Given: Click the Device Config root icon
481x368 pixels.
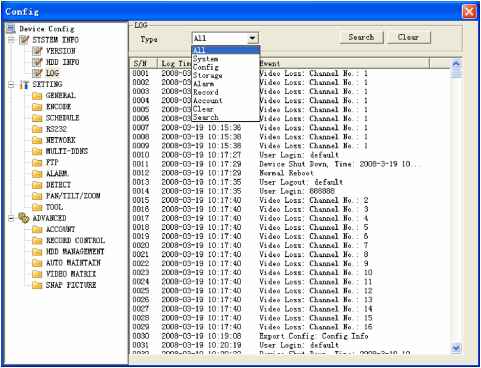Looking at the screenshot, I should (x=11, y=29).
